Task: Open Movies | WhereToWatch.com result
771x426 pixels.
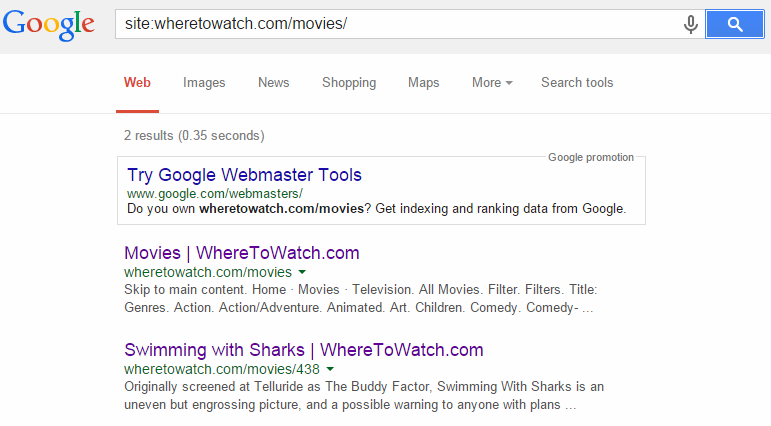Action: 241,253
